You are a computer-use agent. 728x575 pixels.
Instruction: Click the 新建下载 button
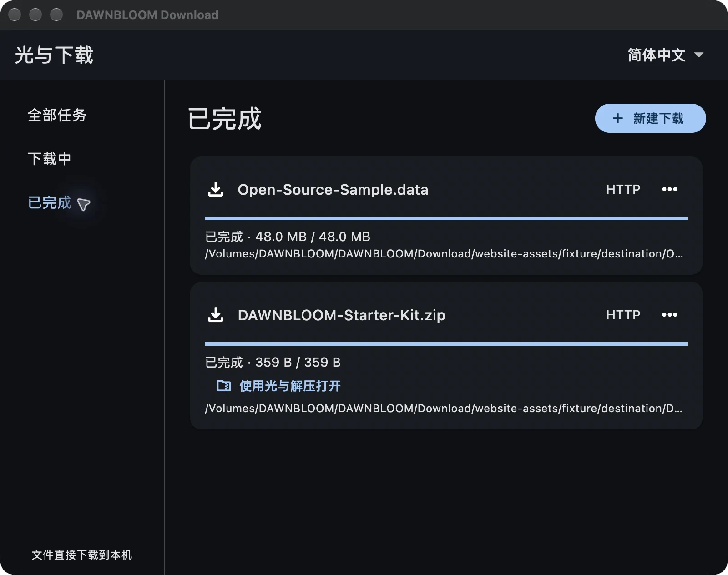[650, 118]
